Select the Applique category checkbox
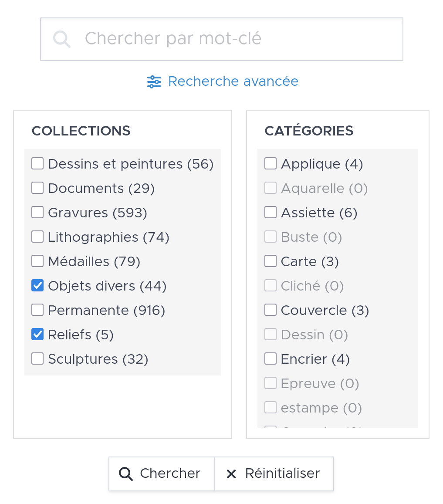The height and width of the screenshot is (504, 443). [271, 164]
